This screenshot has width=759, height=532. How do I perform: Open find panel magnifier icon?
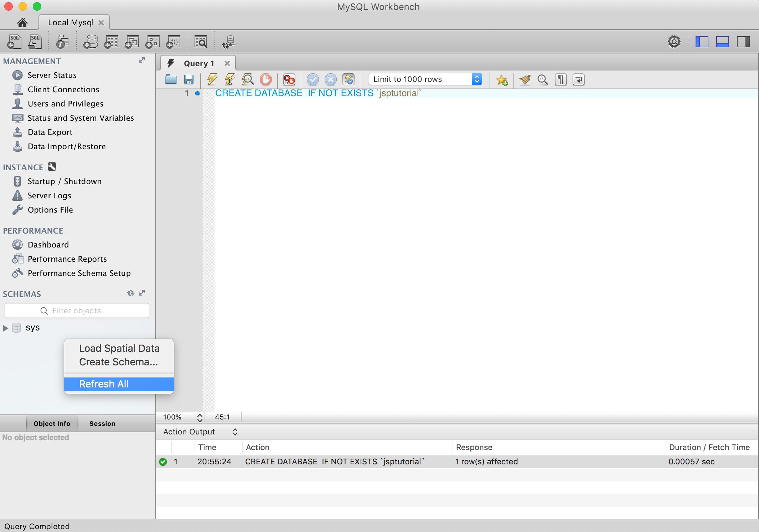[x=543, y=79]
